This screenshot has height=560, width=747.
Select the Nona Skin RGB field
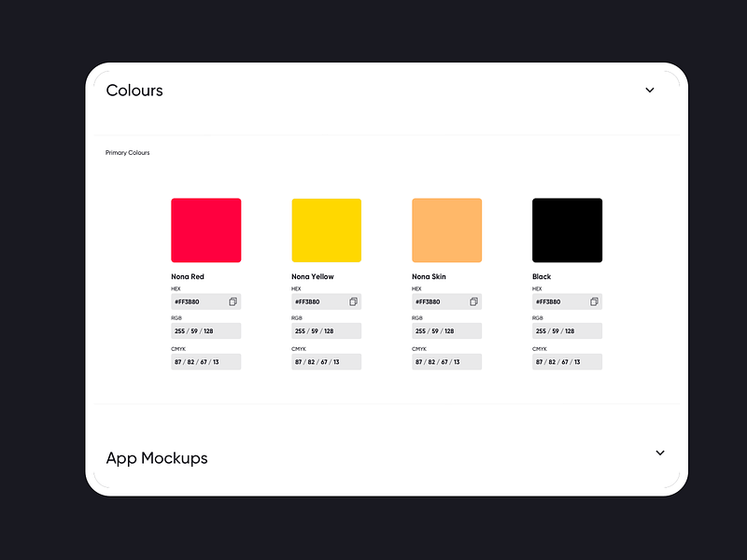click(447, 331)
